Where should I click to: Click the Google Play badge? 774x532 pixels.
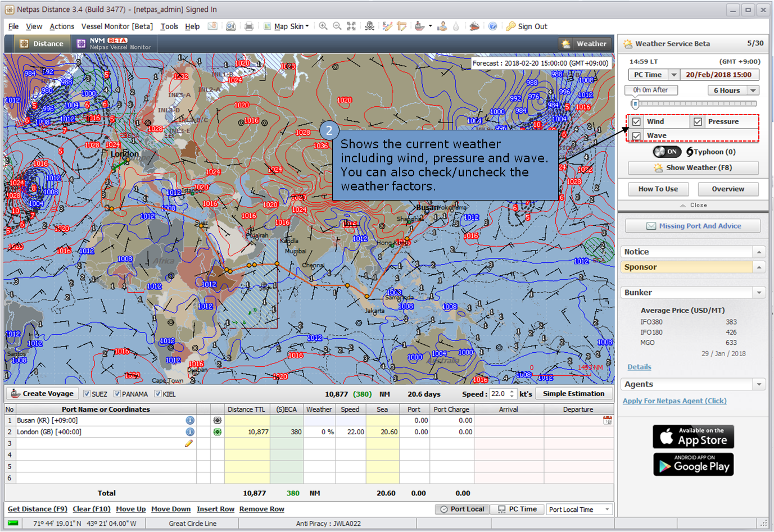[693, 465]
